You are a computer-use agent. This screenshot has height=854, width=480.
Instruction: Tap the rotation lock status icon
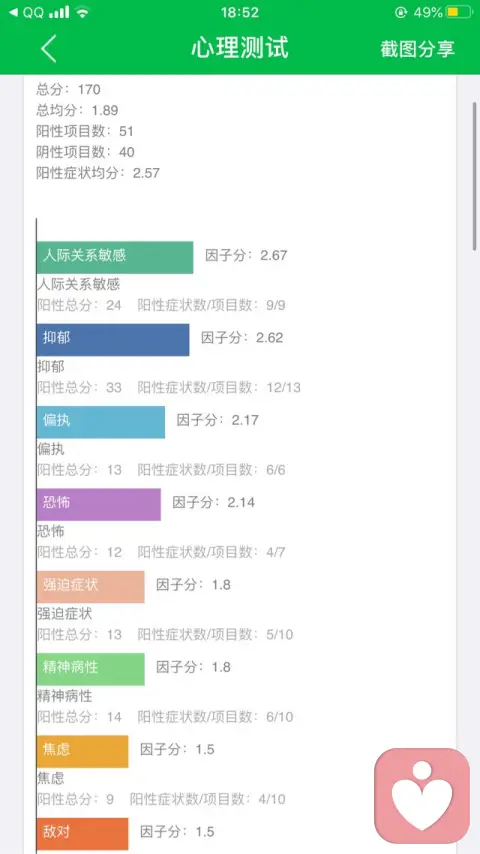(401, 12)
